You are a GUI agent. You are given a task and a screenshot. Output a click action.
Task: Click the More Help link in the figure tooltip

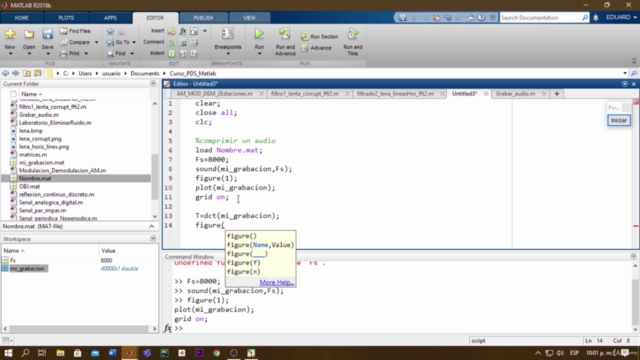[276, 282]
